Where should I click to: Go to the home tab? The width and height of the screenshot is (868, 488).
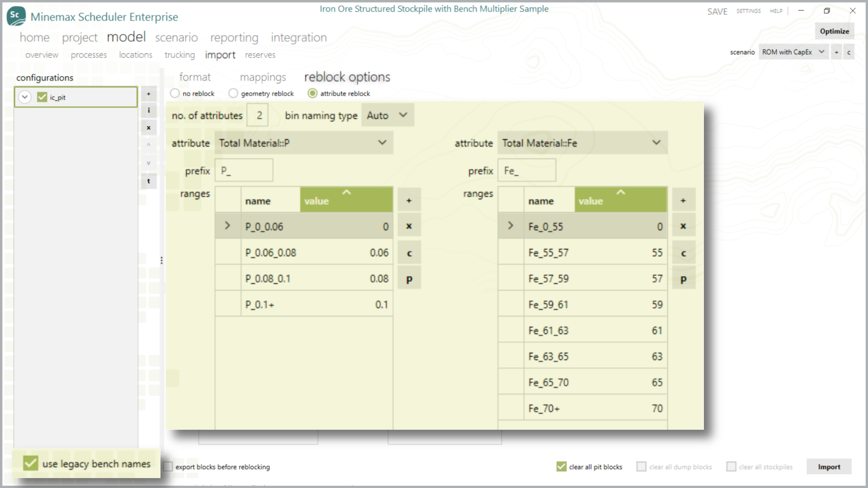34,38
